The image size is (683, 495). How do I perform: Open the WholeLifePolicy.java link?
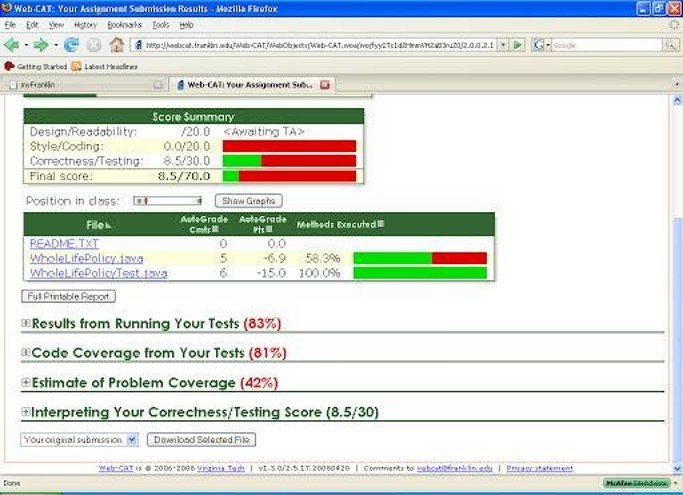tap(87, 258)
